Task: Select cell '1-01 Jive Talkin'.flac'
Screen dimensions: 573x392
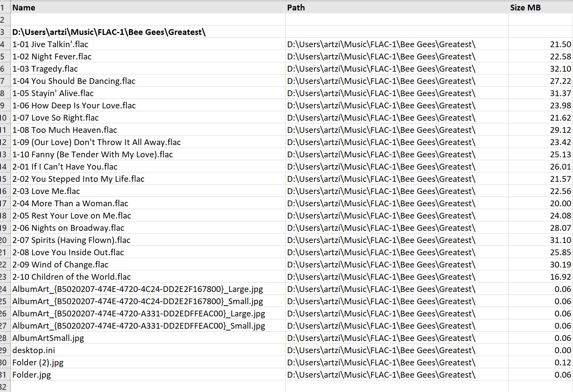Action: 148,44
